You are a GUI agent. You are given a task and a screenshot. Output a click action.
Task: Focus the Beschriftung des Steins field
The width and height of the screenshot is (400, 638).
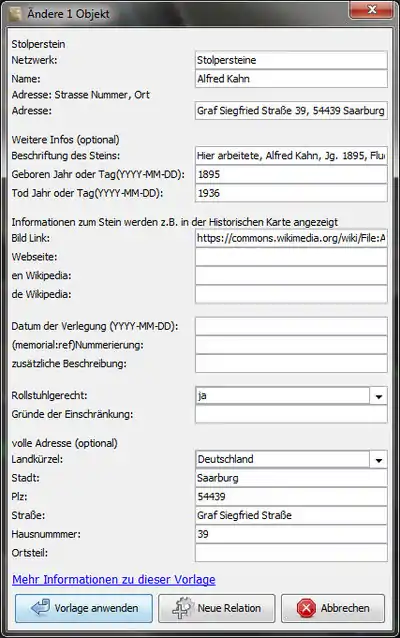tap(291, 155)
